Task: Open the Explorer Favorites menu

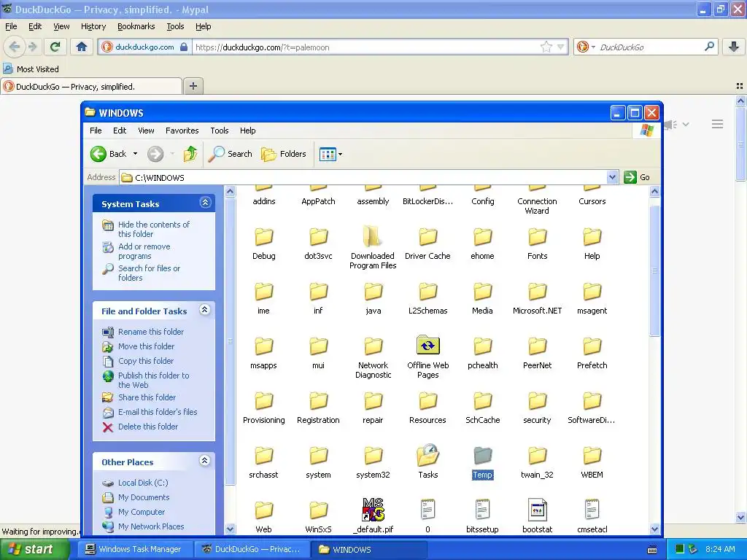Action: click(x=182, y=131)
